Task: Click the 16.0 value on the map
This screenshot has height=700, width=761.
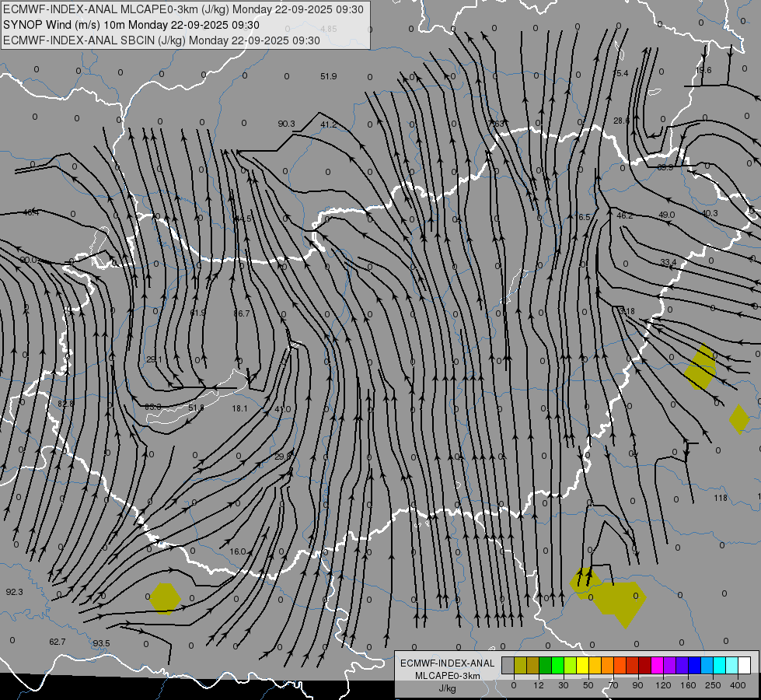Action: pos(237,552)
